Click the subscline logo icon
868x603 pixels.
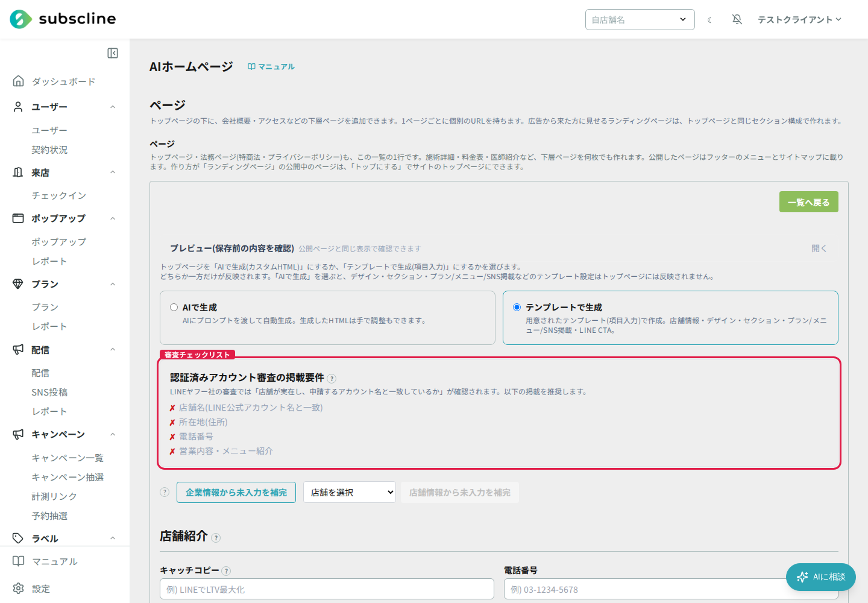click(x=20, y=19)
